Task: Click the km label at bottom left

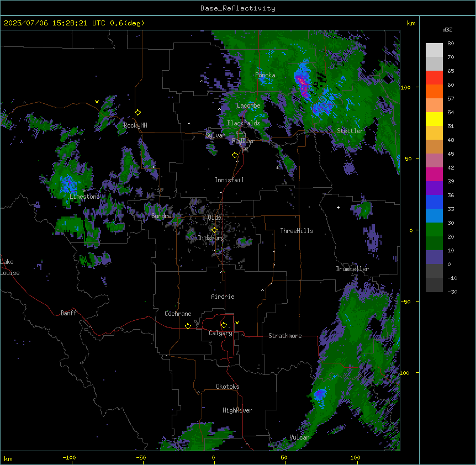Action: (x=8, y=458)
